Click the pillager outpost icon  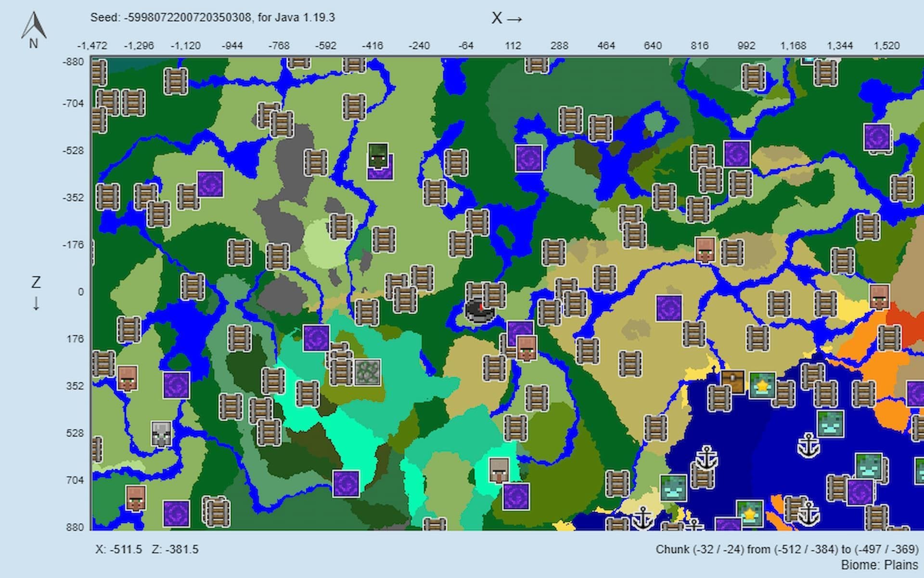pos(161,433)
